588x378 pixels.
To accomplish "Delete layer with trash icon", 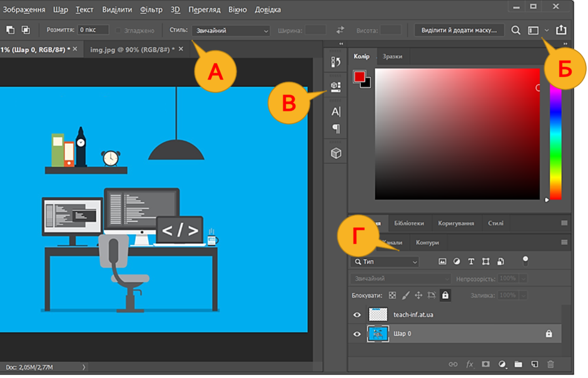I will [550, 364].
